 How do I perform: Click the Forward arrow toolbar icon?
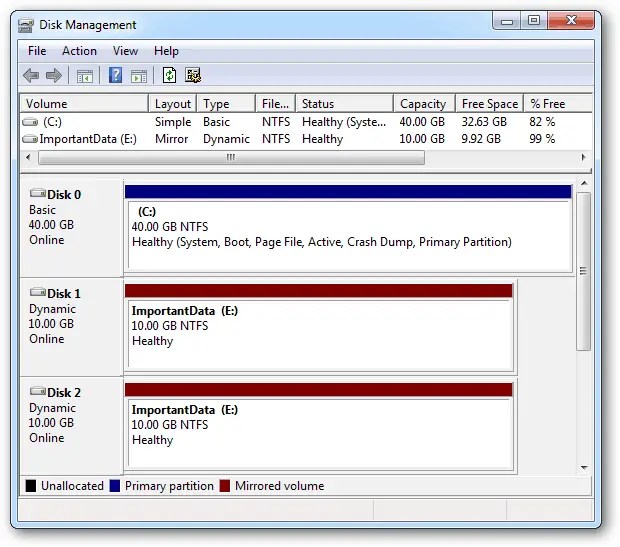click(x=54, y=75)
